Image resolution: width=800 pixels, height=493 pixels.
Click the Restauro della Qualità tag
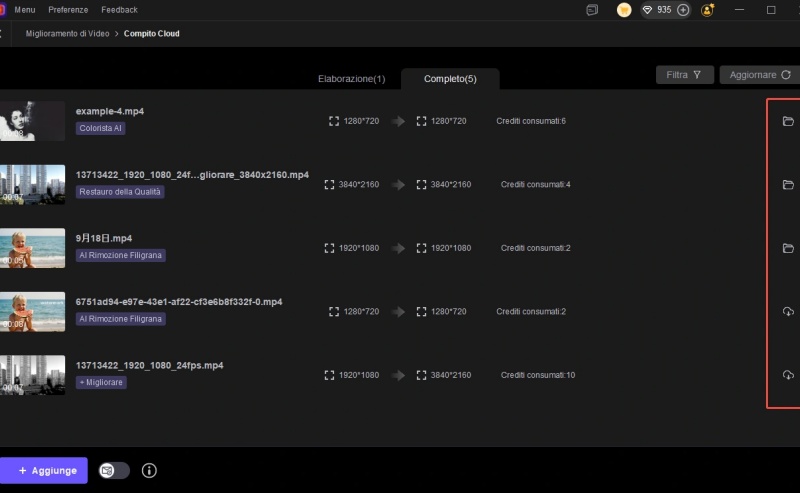(120, 192)
